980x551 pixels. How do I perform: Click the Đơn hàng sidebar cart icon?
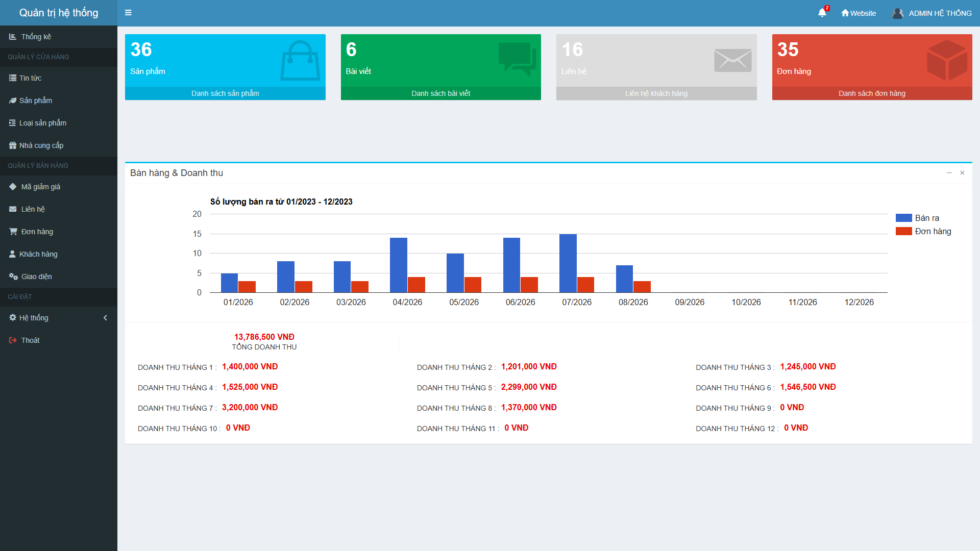tap(13, 232)
